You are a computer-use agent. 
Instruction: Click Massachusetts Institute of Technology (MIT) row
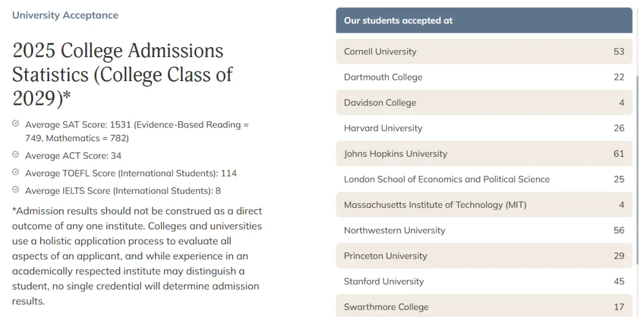pos(484,204)
